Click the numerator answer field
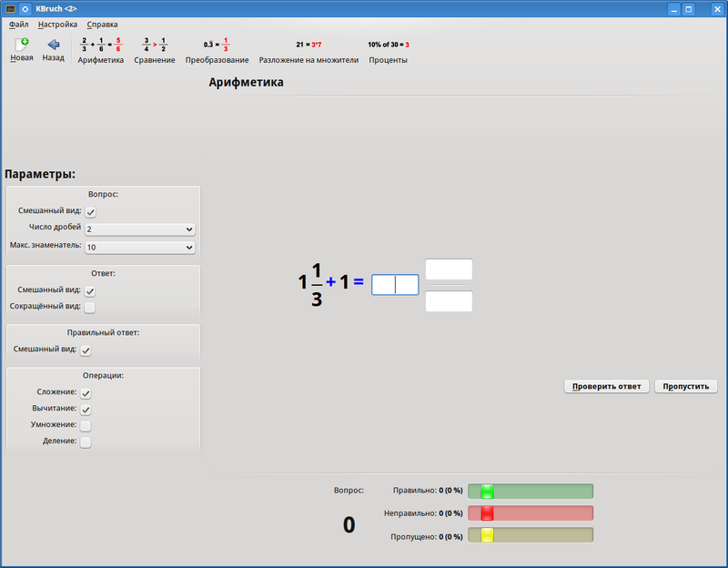This screenshot has width=728, height=568. click(449, 269)
